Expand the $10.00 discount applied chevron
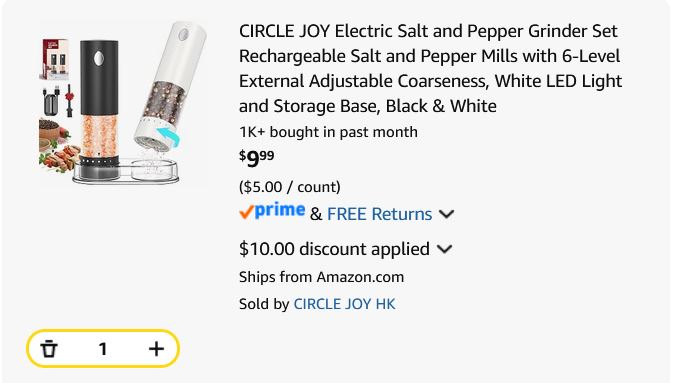The image size is (674, 383). (x=444, y=249)
